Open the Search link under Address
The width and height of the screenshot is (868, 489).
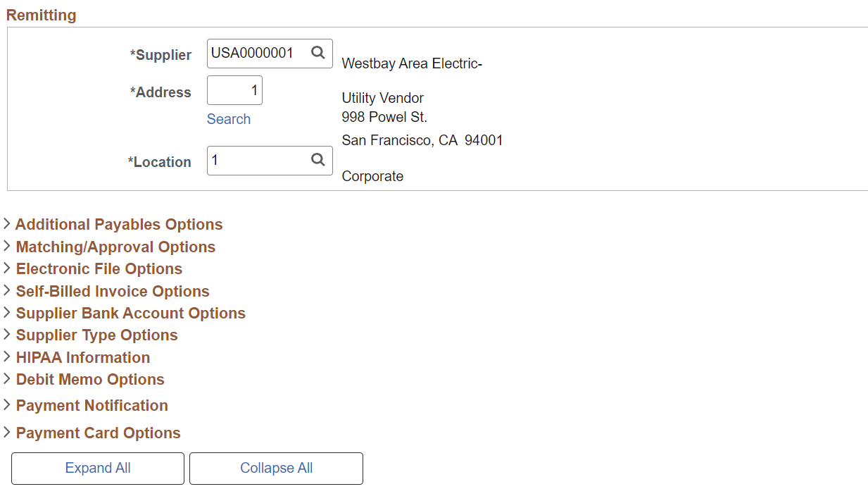(x=229, y=119)
